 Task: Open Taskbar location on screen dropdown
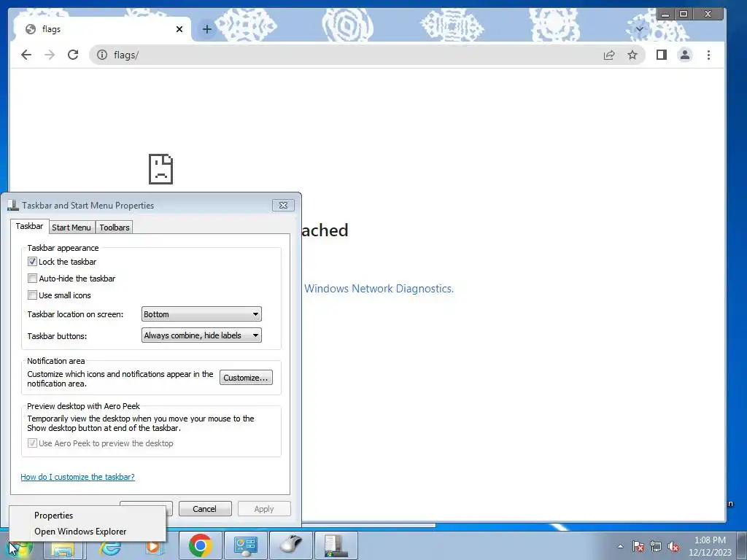click(x=201, y=314)
